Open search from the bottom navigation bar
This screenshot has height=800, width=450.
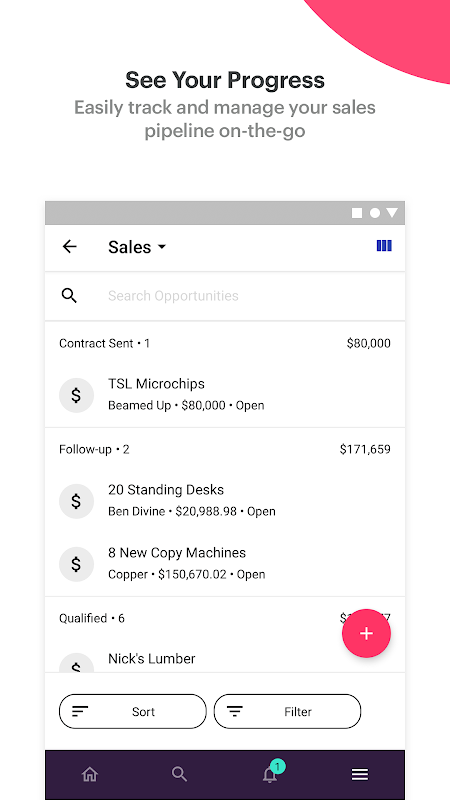[x=179, y=774]
